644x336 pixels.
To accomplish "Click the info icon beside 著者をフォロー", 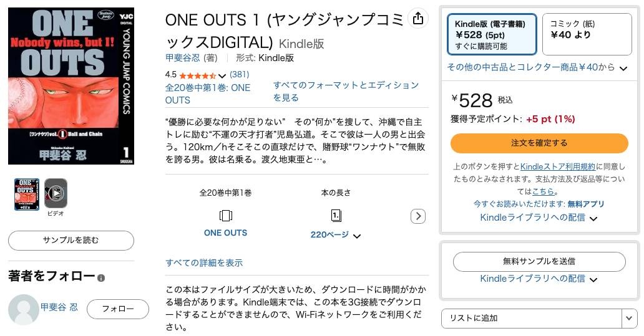I will click(101, 278).
